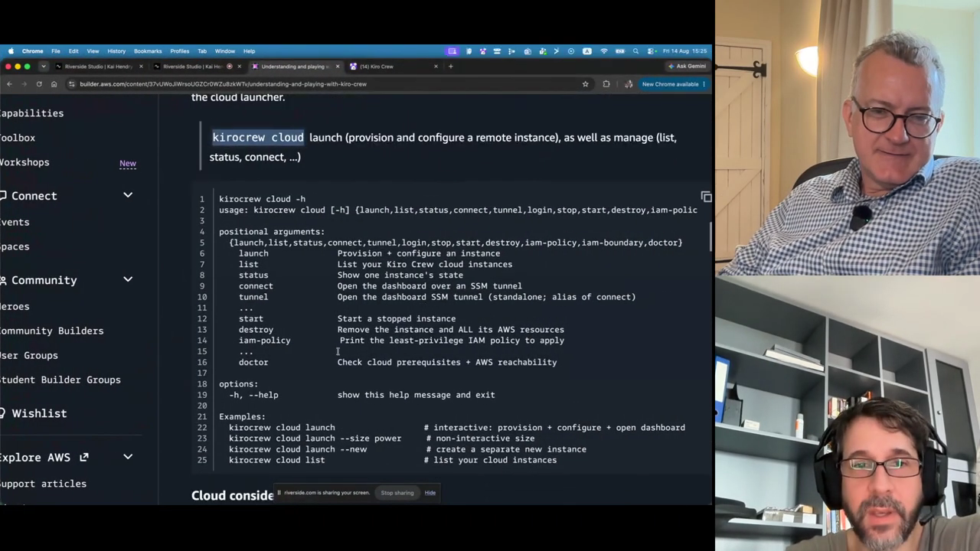Open macOS Spotlight search
The image size is (980, 551).
click(635, 51)
